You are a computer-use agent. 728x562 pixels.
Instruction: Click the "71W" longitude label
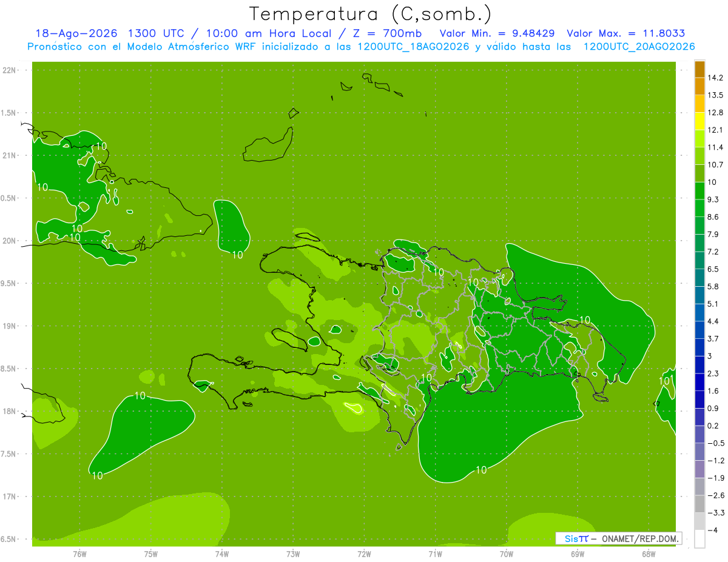(x=435, y=555)
